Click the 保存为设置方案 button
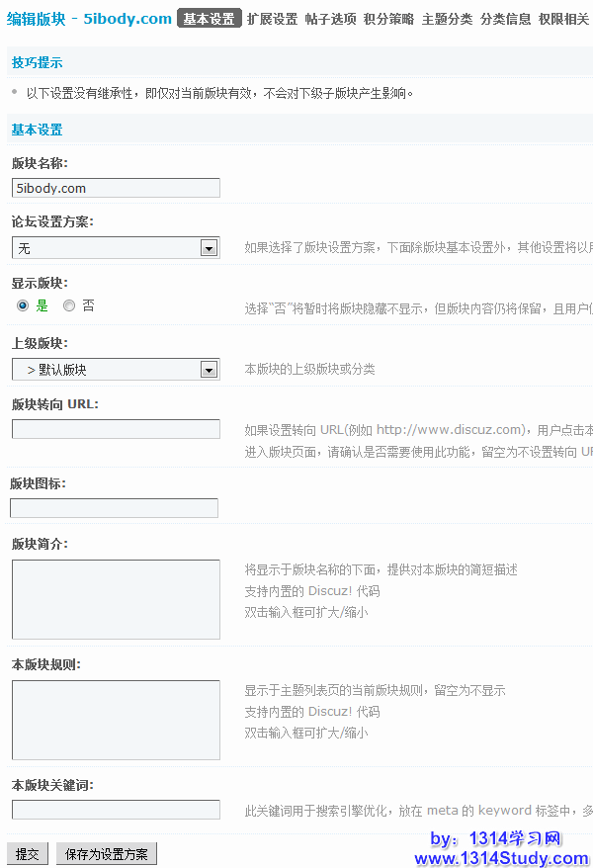593x868 pixels. pyautogui.click(x=107, y=854)
